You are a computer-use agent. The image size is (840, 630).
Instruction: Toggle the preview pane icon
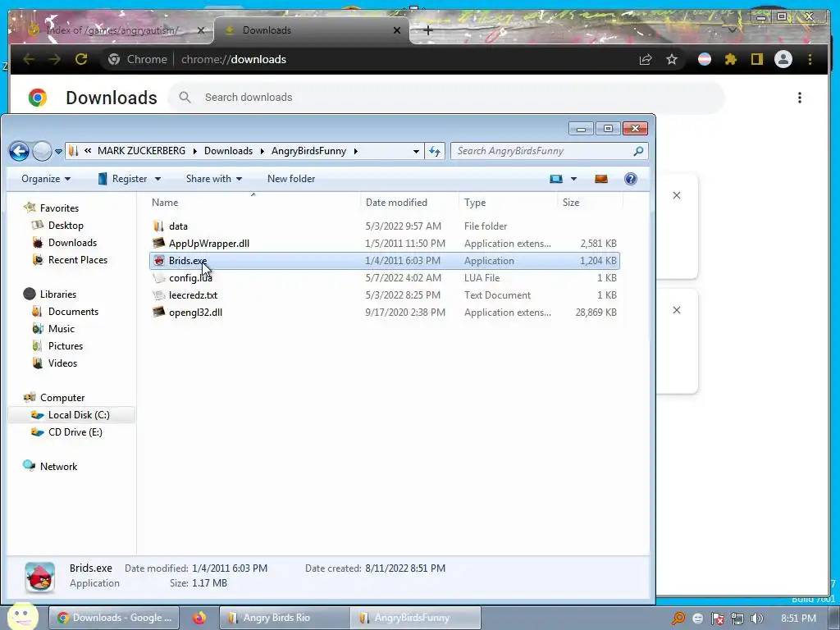601,179
